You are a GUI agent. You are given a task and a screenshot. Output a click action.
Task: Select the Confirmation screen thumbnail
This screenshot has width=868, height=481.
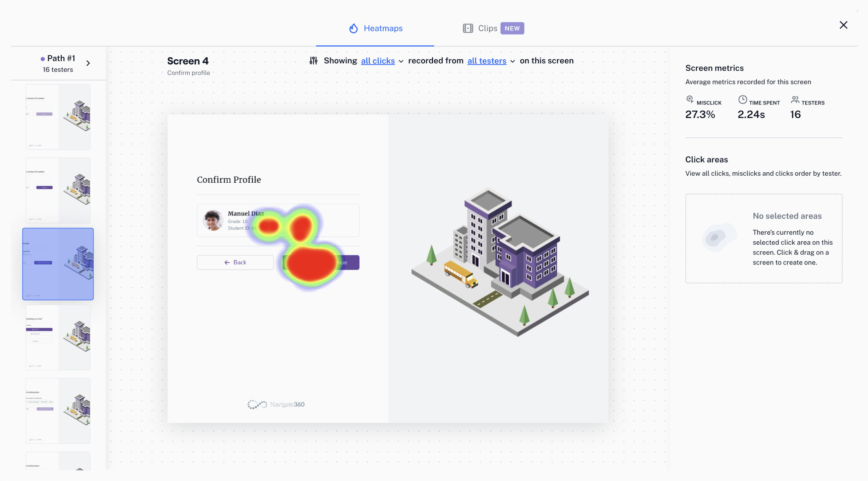(x=58, y=411)
